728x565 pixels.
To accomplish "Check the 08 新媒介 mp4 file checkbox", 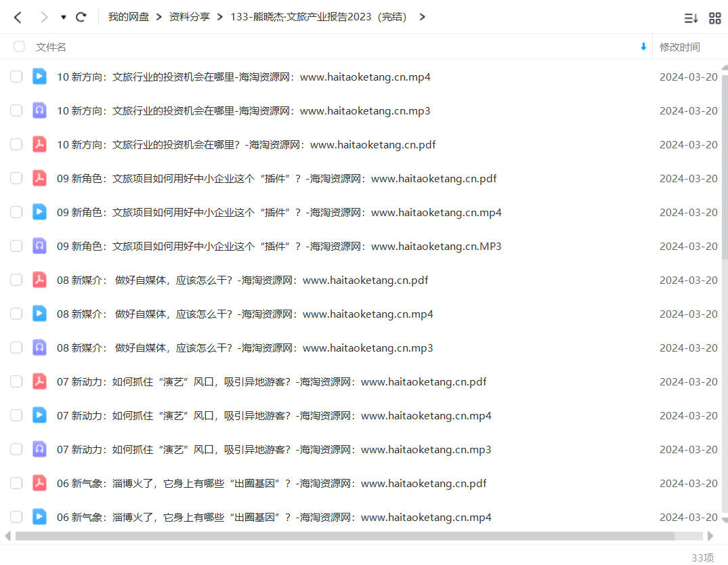I will 16,314.
